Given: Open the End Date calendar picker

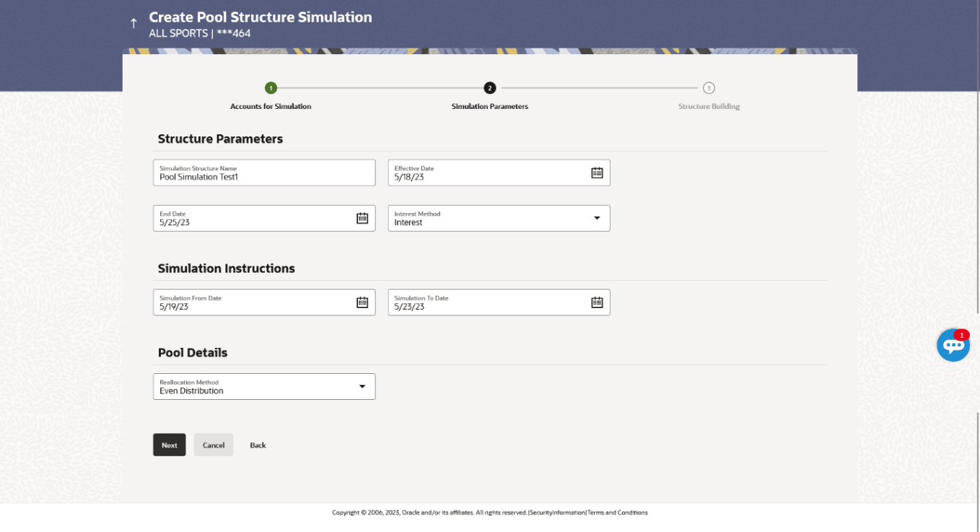Looking at the screenshot, I should (x=362, y=218).
